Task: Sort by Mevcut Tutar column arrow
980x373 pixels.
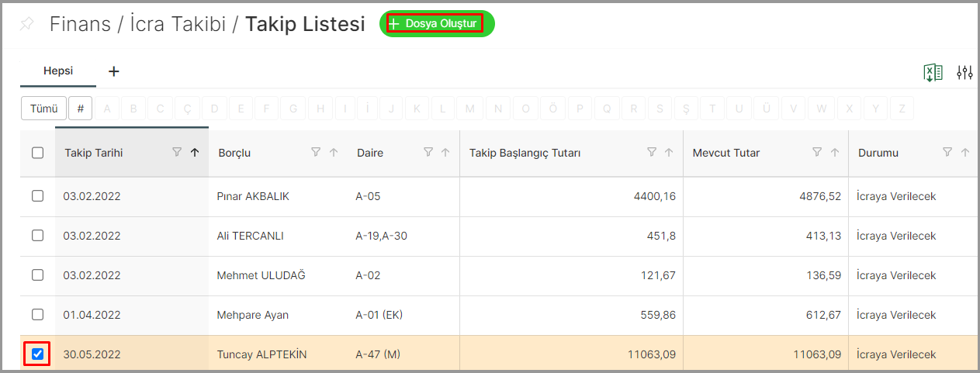Action: tap(835, 153)
